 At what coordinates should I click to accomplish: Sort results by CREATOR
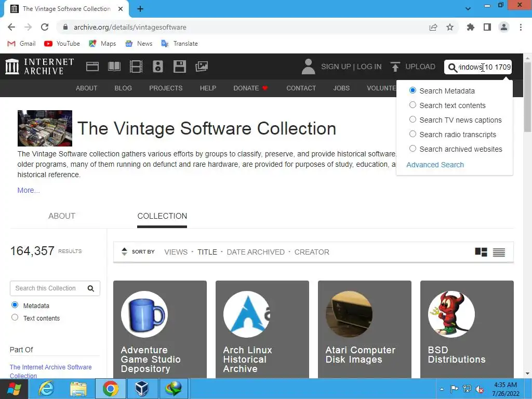(312, 252)
